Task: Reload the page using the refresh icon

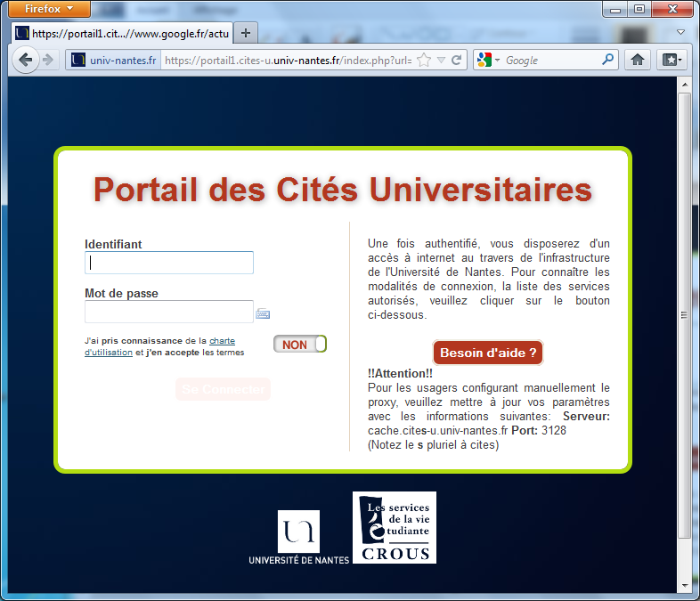Action: tap(457, 61)
